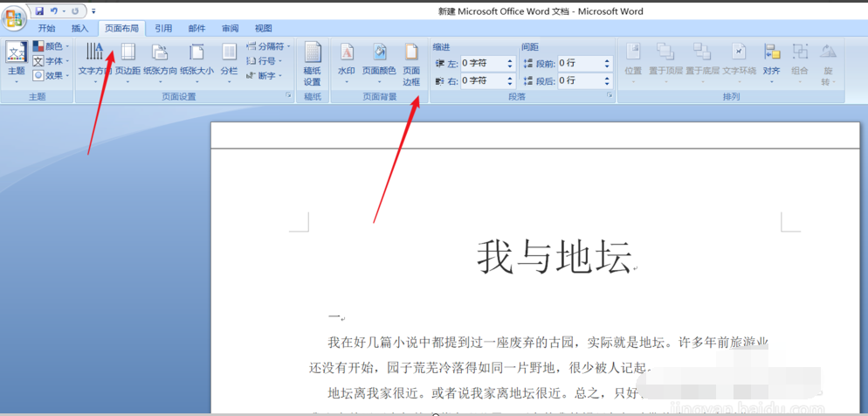
Task: Decrease the right indent with down arrow
Action: click(510, 84)
